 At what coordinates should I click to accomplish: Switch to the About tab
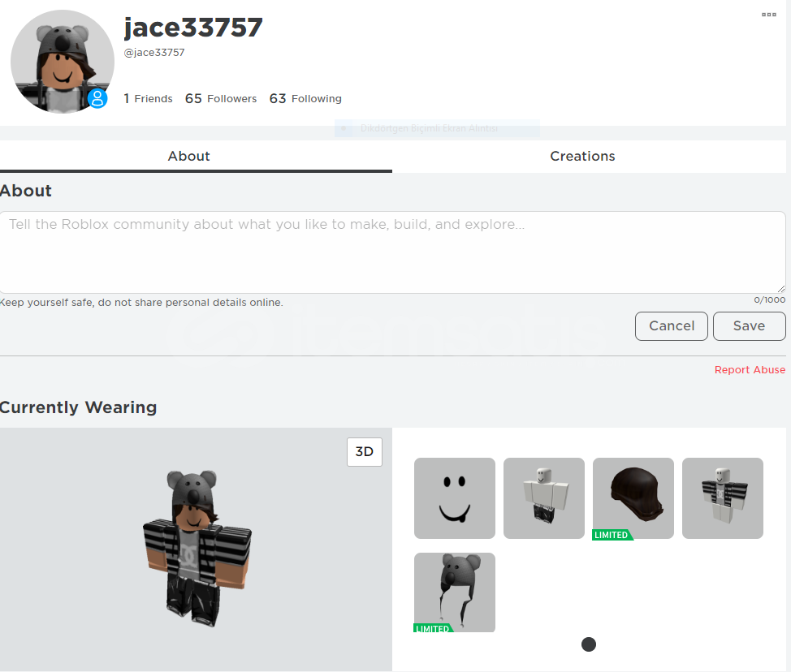196,157
